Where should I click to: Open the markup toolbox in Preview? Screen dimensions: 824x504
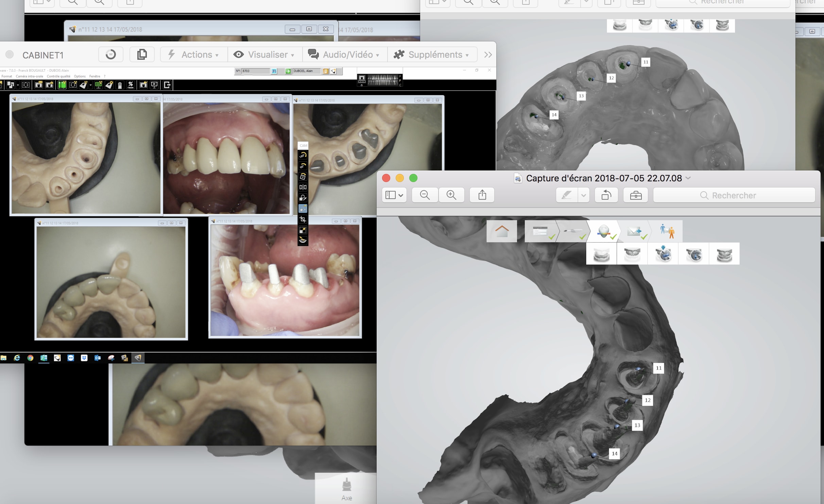635,195
